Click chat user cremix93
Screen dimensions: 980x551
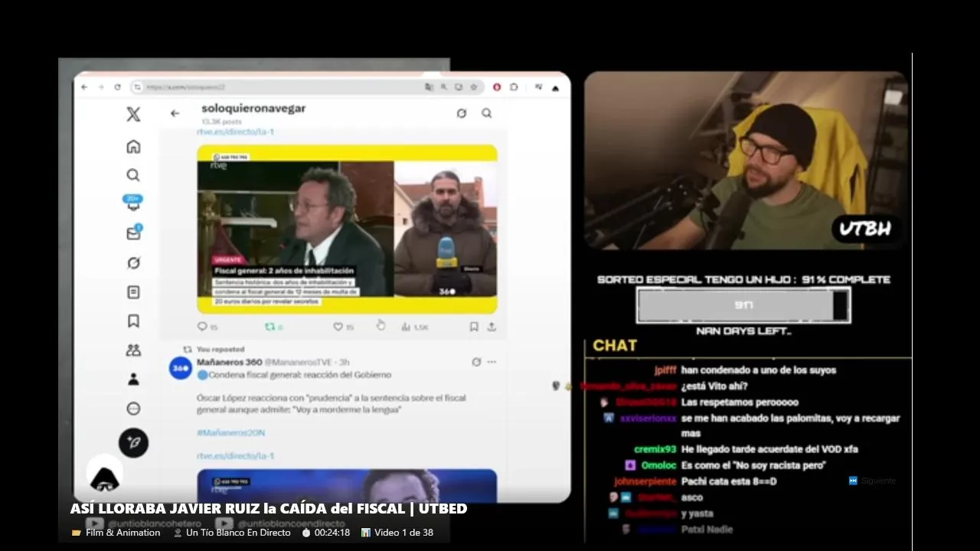[655, 449]
